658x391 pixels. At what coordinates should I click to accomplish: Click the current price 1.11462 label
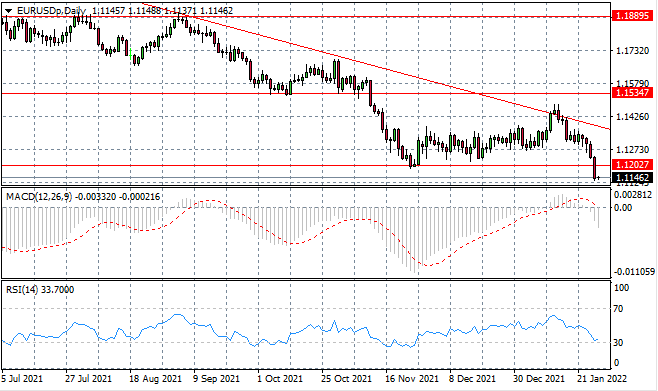[632, 177]
